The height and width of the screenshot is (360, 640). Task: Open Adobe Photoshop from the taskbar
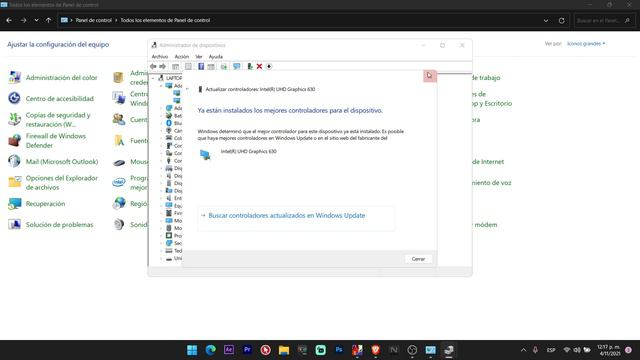pyautogui.click(x=339, y=350)
